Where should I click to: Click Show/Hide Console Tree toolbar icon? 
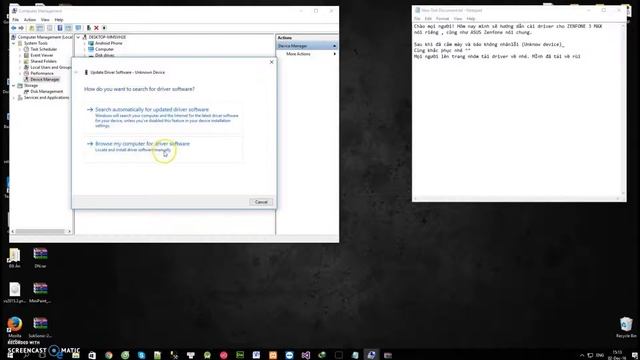[x=40, y=28]
